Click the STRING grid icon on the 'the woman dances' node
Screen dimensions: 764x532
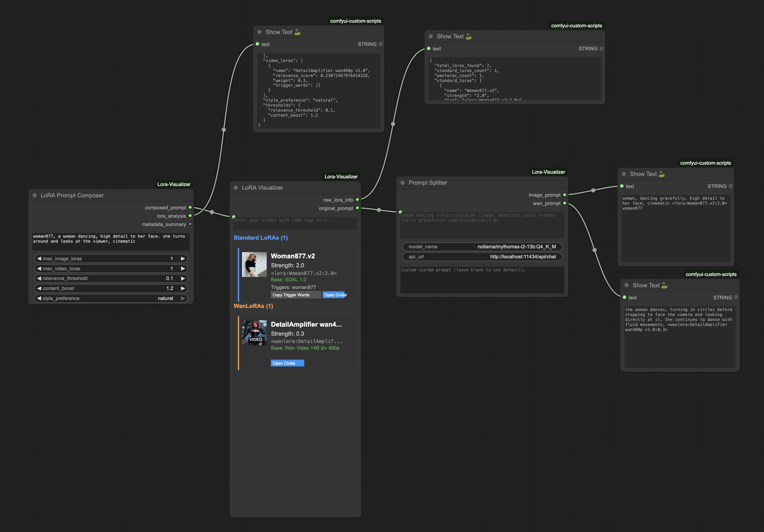pos(736,297)
